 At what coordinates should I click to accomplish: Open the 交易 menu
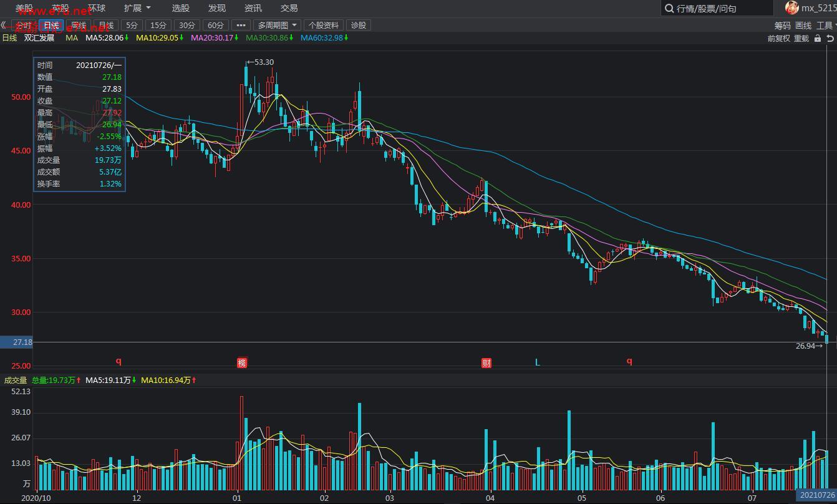pyautogui.click(x=289, y=8)
